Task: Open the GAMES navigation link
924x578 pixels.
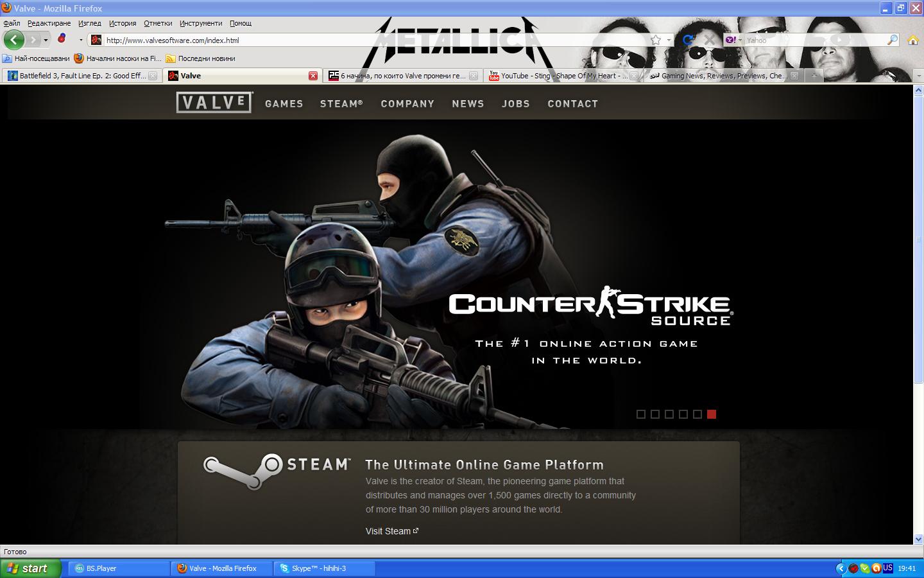Action: pyautogui.click(x=284, y=103)
